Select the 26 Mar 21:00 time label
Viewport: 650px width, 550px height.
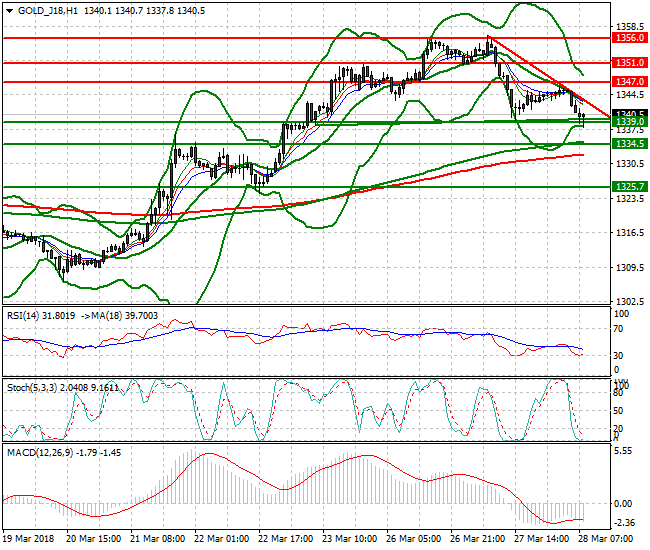coord(478,539)
